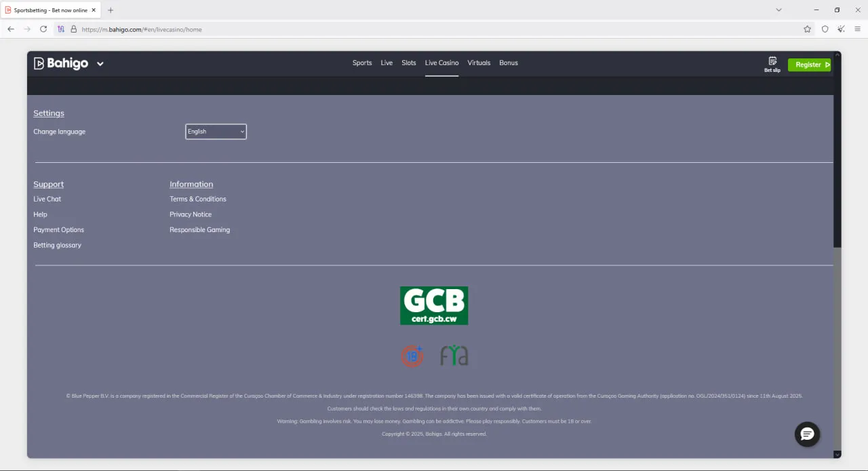868x471 pixels.
Task: Expand the chevron next to Bahigo logo
Action: pyautogui.click(x=100, y=64)
